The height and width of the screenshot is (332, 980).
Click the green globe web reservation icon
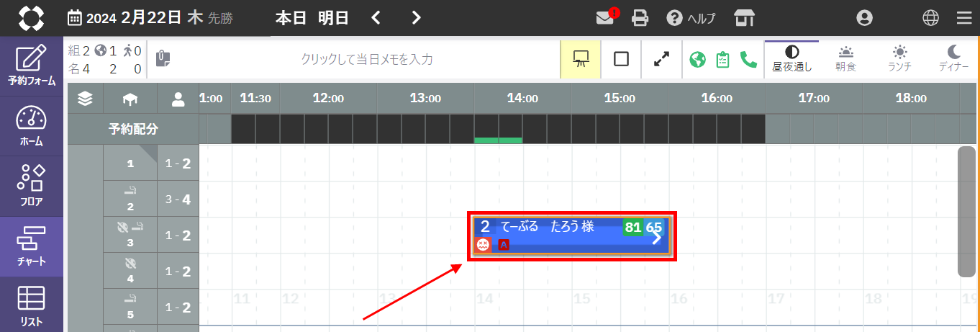click(697, 59)
